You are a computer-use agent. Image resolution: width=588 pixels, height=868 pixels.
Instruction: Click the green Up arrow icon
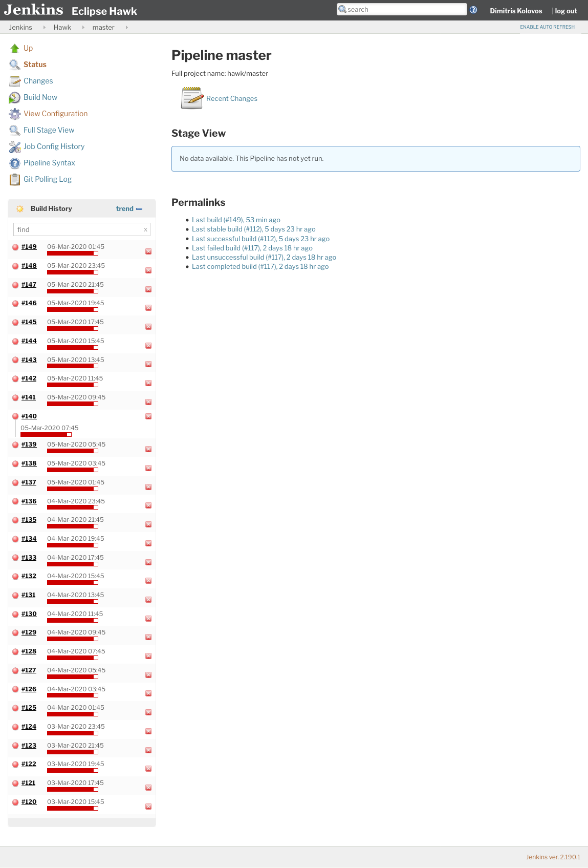15,48
